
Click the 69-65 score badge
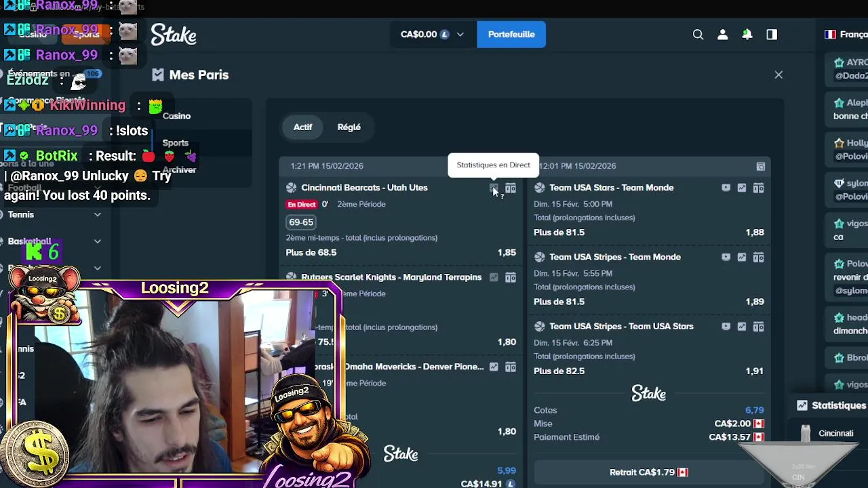[x=301, y=222]
